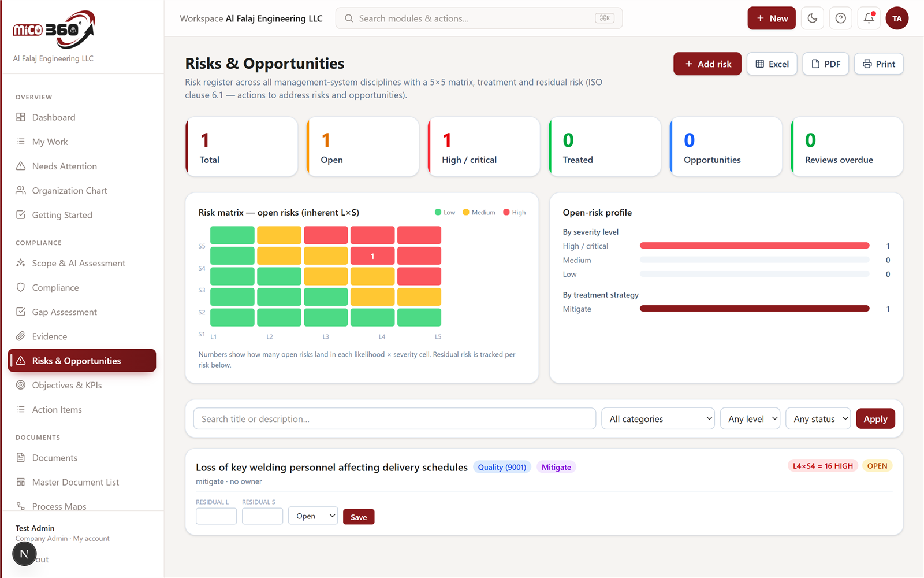Click the Organization Chart people icon
Viewport: 924px width, 578px height.
21,190
